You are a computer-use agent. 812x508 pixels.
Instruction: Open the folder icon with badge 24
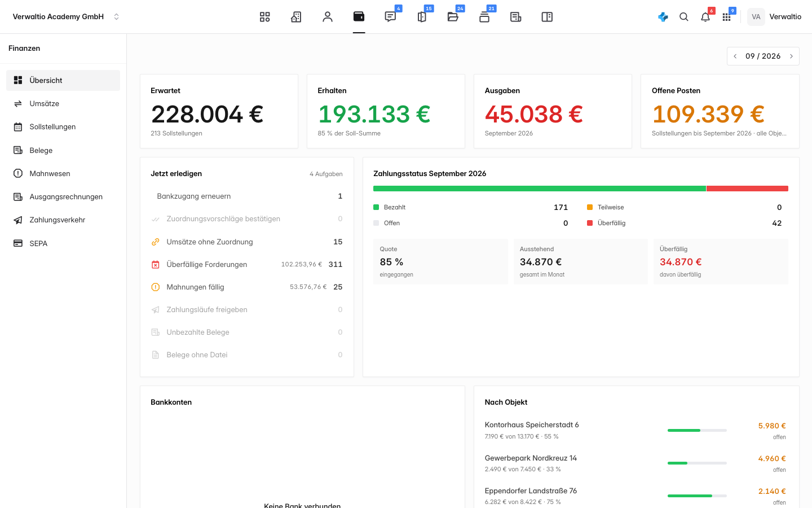[453, 17]
